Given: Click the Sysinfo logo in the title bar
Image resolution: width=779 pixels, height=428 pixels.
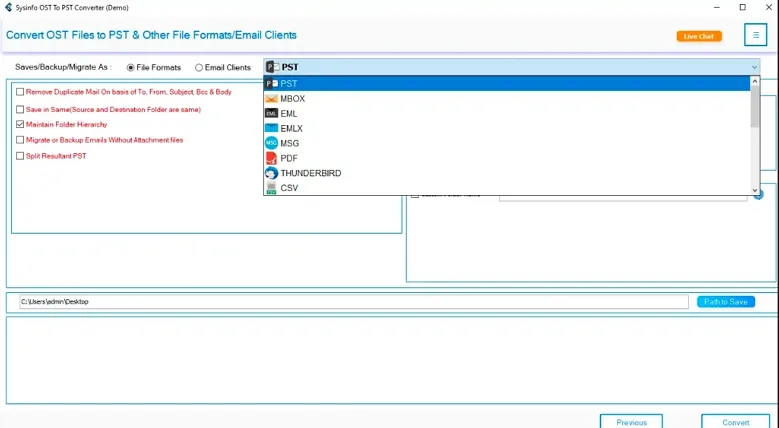Looking at the screenshot, I should 8,7.
